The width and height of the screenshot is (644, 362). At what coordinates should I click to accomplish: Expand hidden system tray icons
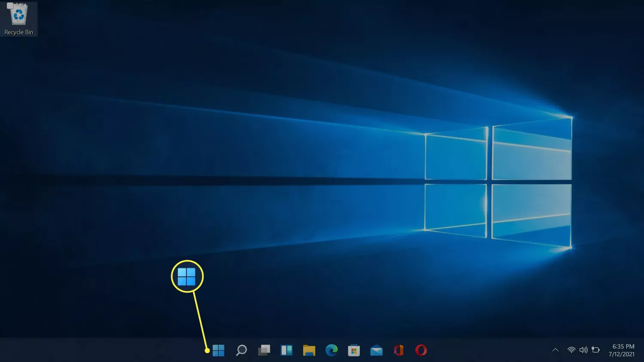556,350
